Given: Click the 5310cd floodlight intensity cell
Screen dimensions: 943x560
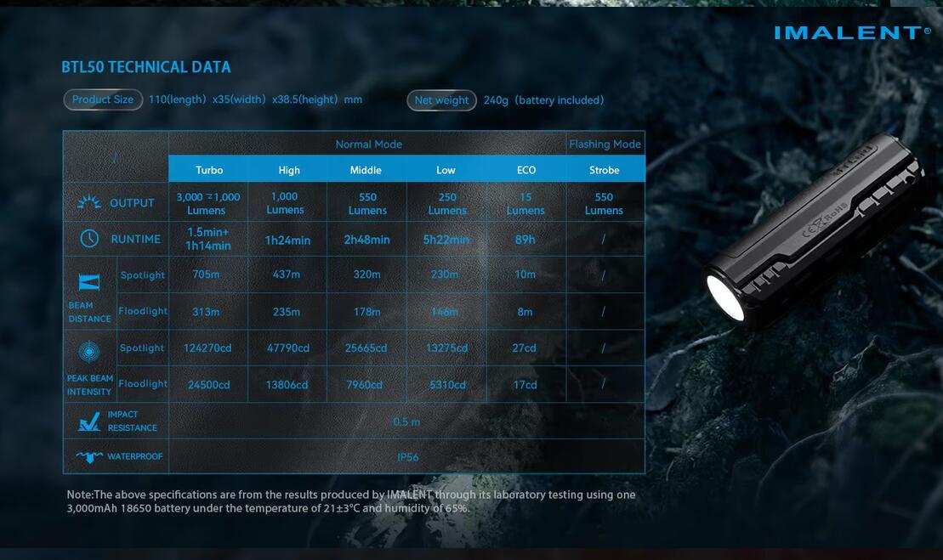Looking at the screenshot, I should coord(447,385).
